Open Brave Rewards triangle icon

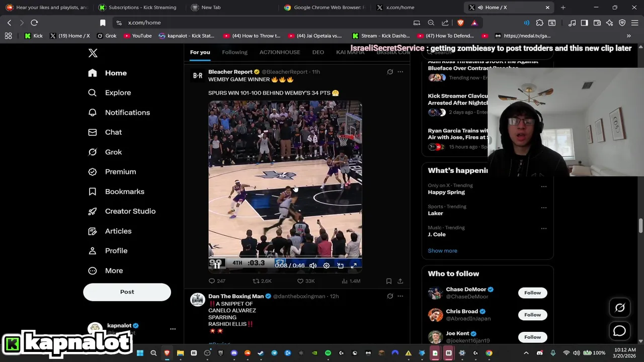point(474,23)
